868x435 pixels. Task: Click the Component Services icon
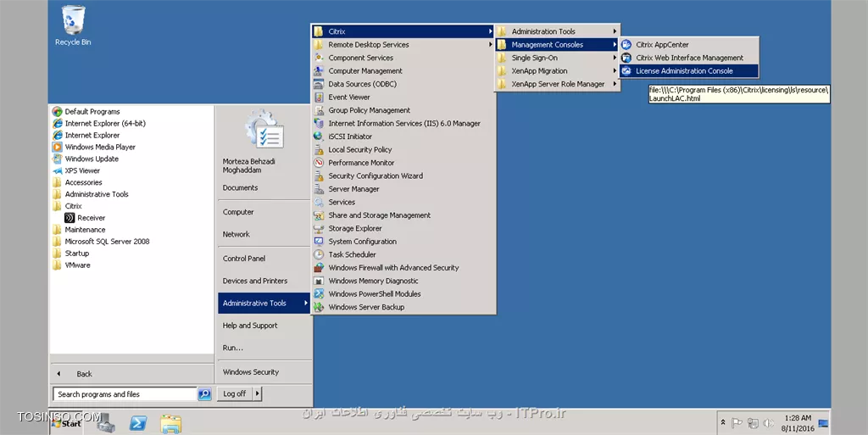pos(319,58)
